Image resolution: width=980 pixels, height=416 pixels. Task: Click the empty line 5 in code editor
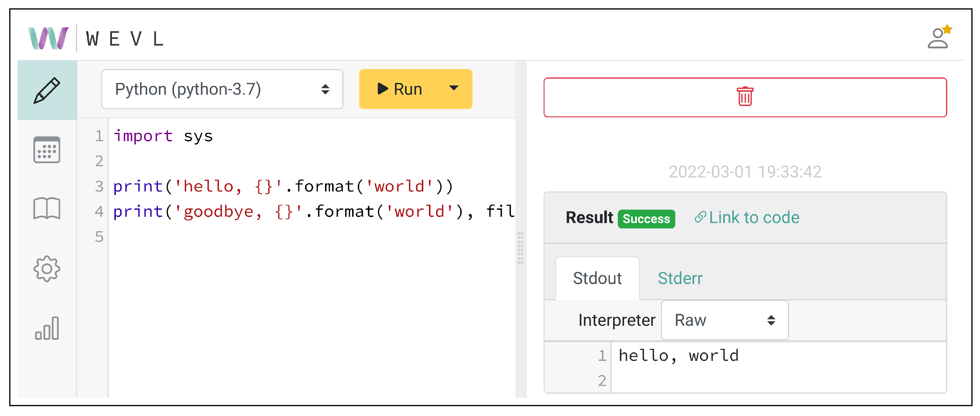(266, 236)
